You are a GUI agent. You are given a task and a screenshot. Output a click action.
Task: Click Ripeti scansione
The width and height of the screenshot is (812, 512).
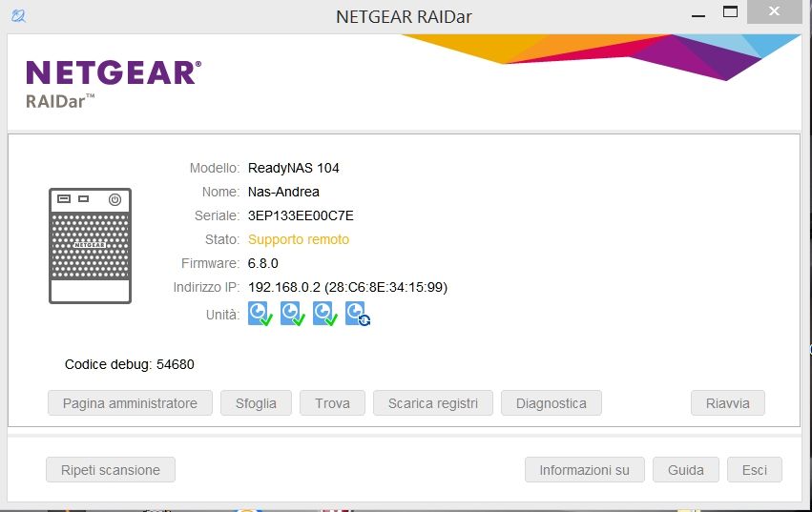[x=111, y=470]
